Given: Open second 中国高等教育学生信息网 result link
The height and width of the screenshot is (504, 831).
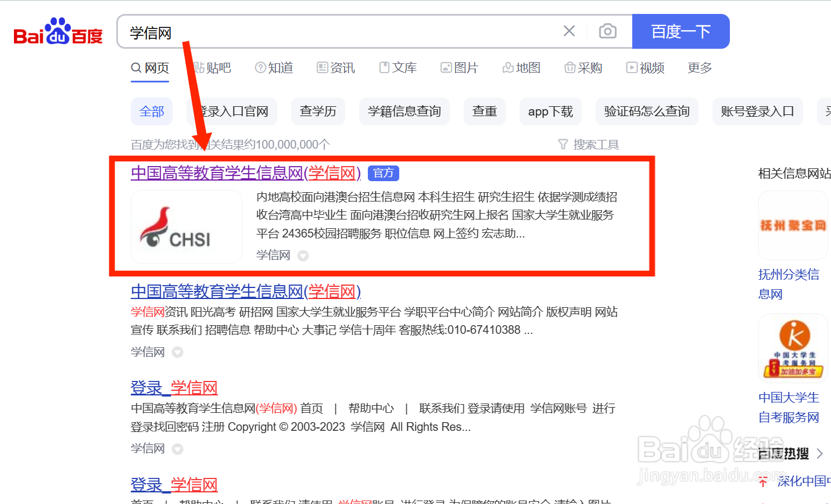Looking at the screenshot, I should pos(246,291).
